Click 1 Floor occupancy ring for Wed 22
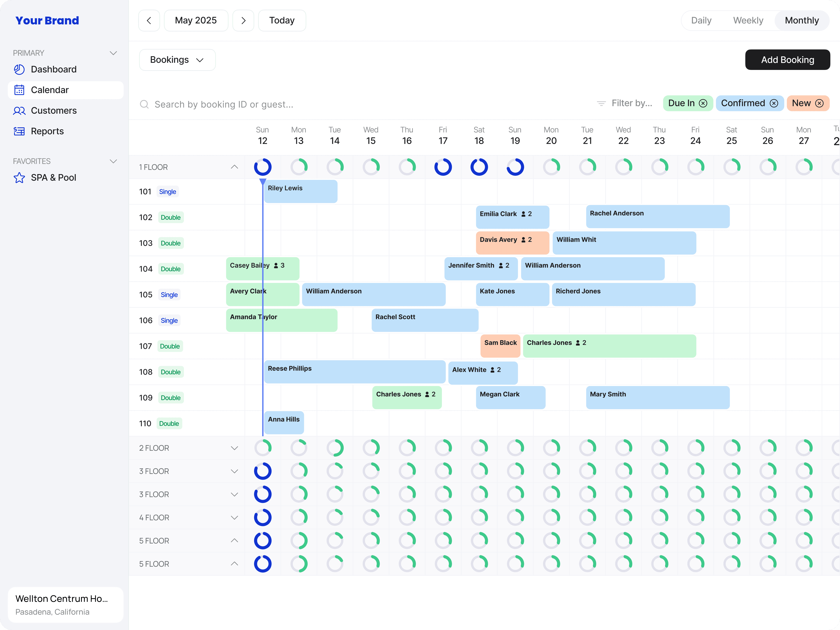Image resolution: width=840 pixels, height=630 pixels. [624, 167]
